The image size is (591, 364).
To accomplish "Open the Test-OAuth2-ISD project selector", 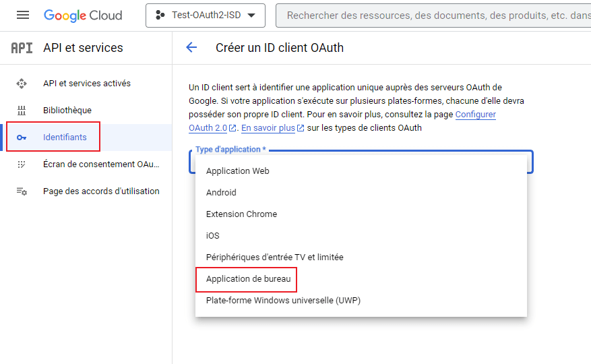I will 206,15.
